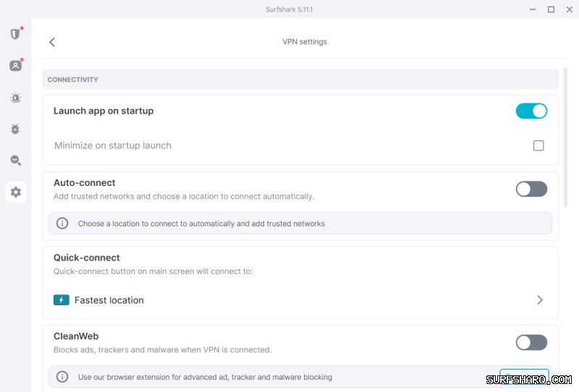Click the lightning bolt Fastest location icon
This screenshot has height=392, width=579.
coord(62,300)
